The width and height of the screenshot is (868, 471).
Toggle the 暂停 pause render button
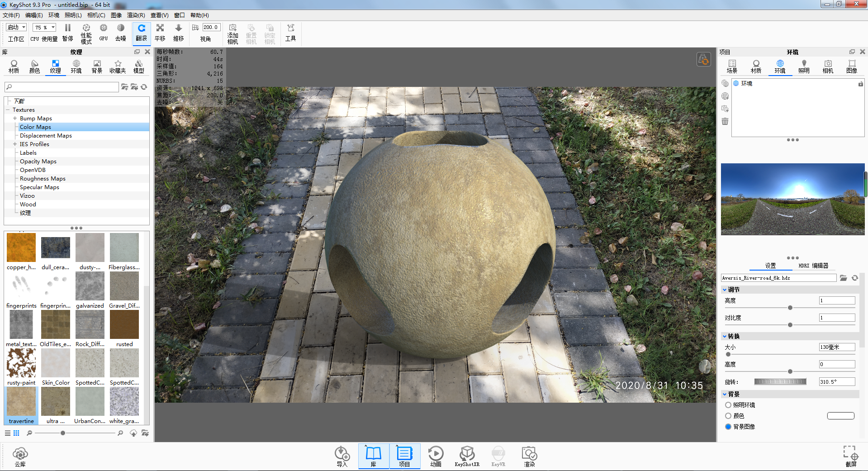(x=68, y=33)
